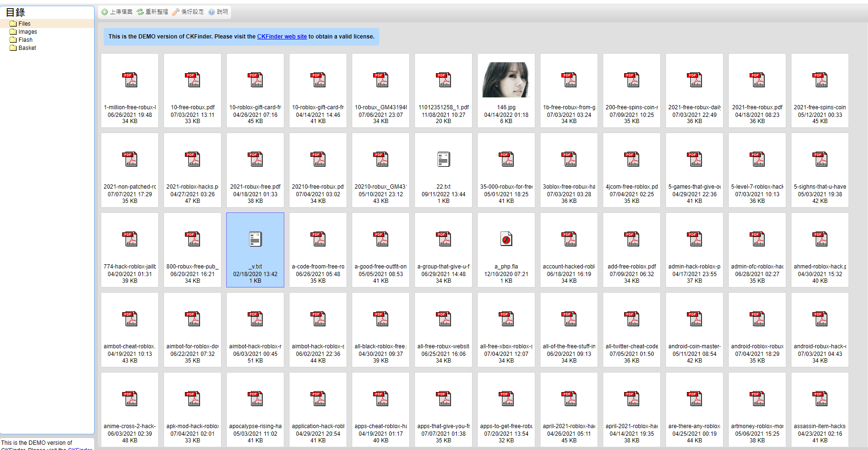The image size is (868, 450).
Task: Click the file name admin-hack-roblox-p
Action: (x=694, y=267)
